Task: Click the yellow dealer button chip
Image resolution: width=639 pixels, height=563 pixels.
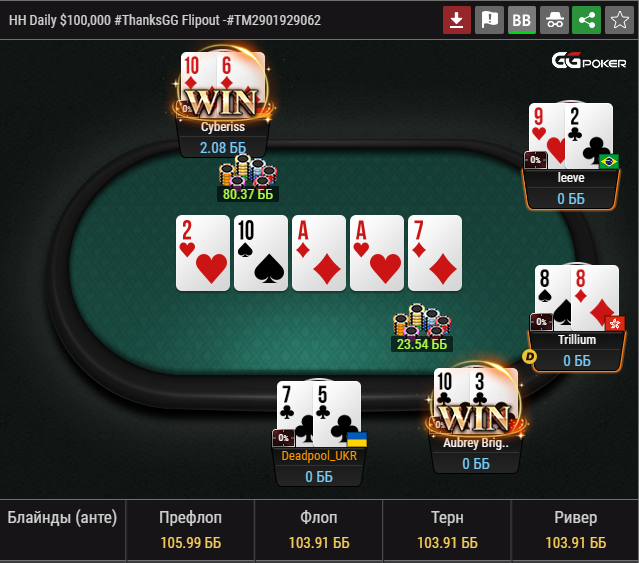Action: pyautogui.click(x=529, y=357)
